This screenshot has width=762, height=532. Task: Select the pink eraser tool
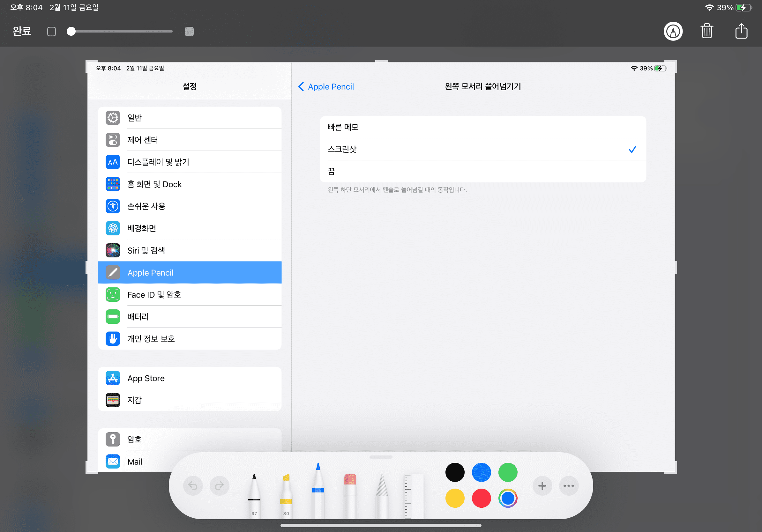[350, 494]
